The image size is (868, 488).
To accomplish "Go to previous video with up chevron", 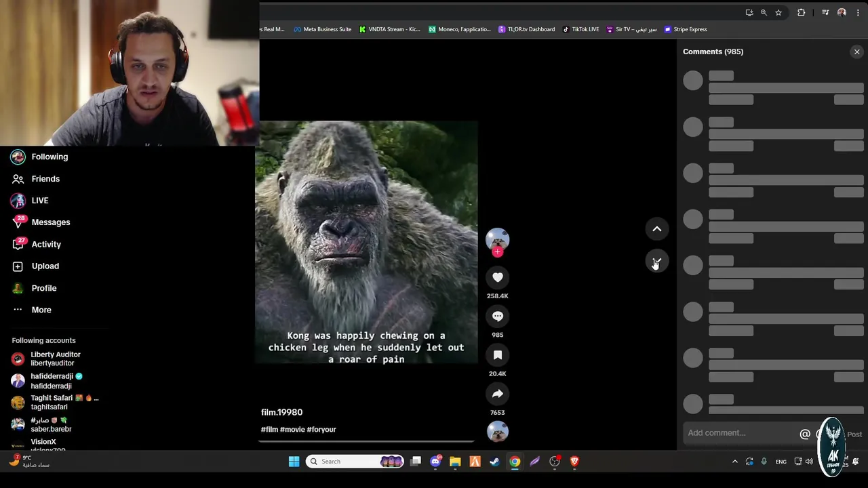I will point(657,229).
